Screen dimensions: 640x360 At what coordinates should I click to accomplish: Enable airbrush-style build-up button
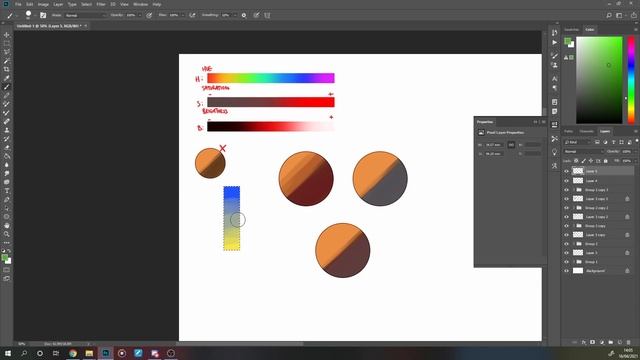pos(192,15)
